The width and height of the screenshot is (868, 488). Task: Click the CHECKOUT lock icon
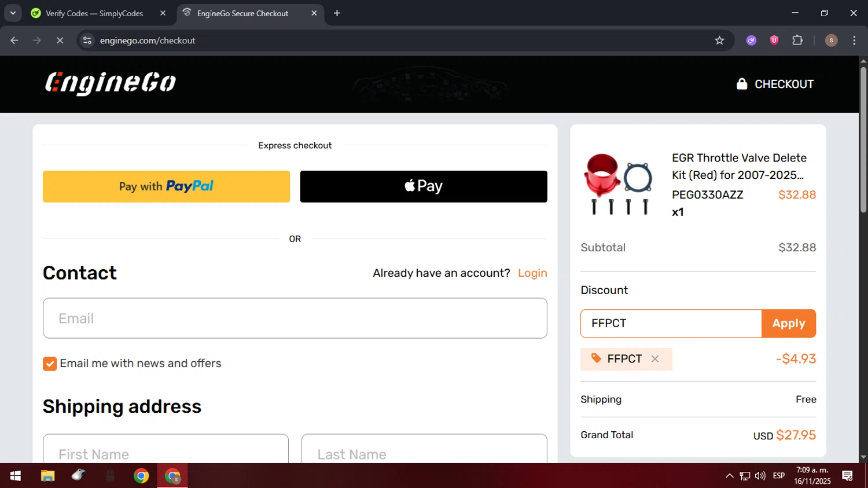742,84
